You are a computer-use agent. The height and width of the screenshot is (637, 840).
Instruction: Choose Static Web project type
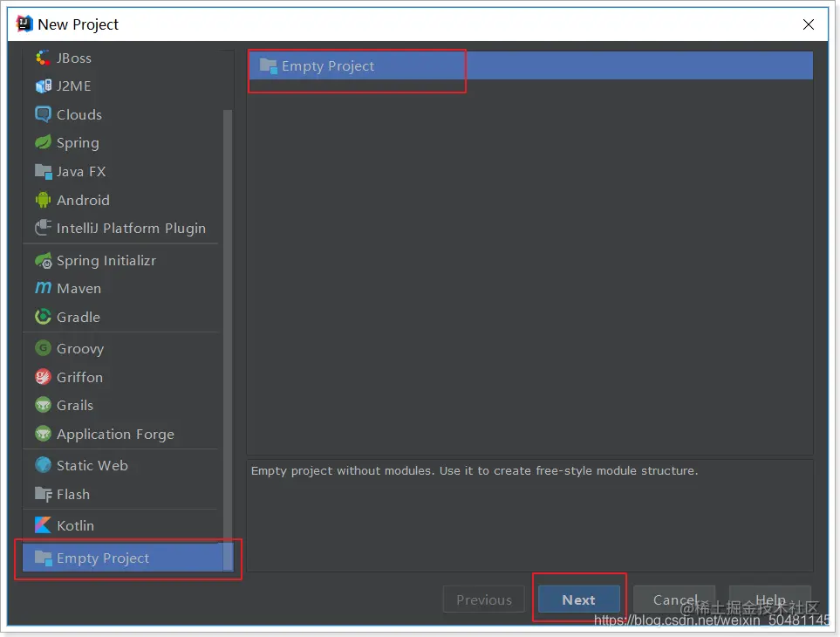pyautogui.click(x=122, y=465)
